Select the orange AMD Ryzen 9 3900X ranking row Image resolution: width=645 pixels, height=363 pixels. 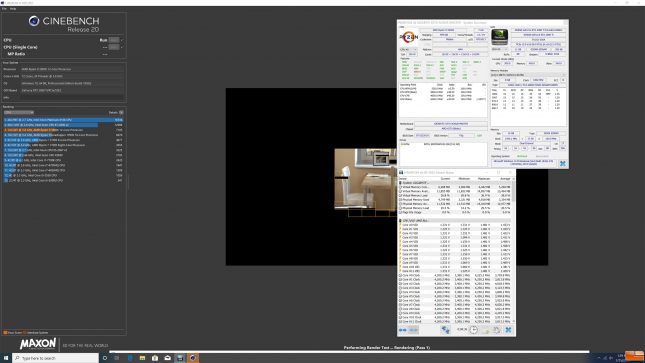coord(63,130)
